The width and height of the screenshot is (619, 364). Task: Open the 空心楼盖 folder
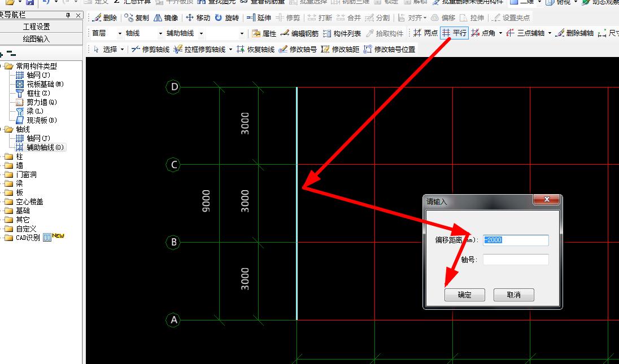[24, 201]
